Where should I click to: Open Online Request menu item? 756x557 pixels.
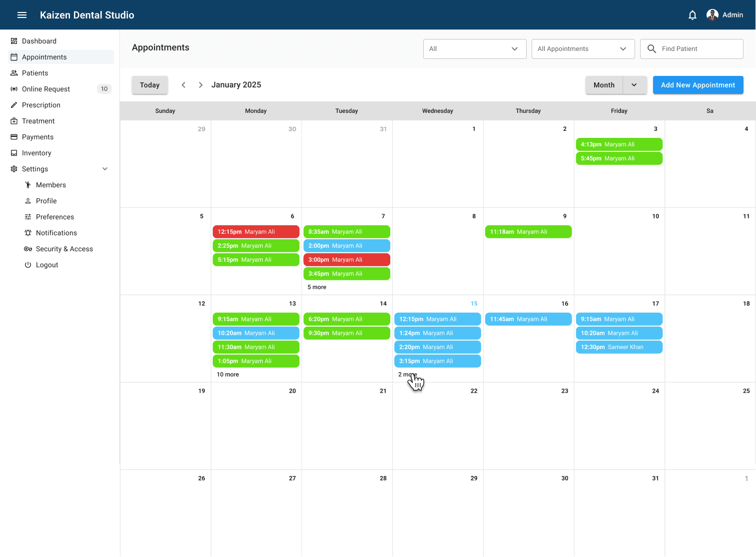(46, 89)
